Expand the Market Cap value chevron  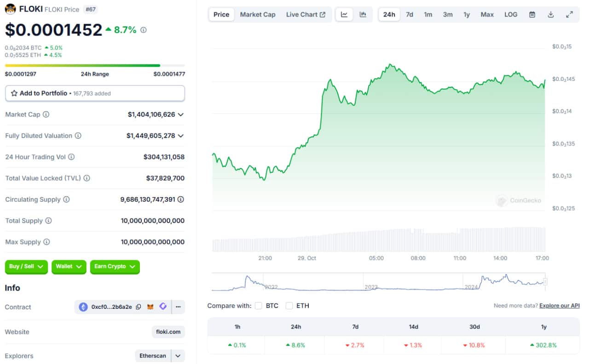tap(181, 114)
